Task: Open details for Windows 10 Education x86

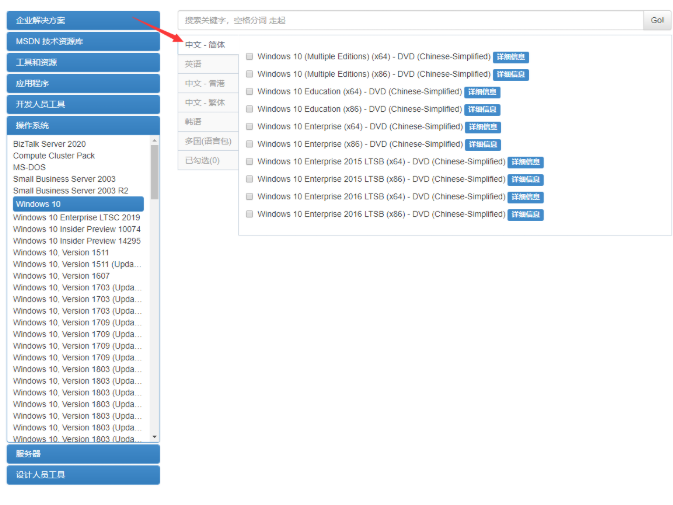Action: (483, 110)
